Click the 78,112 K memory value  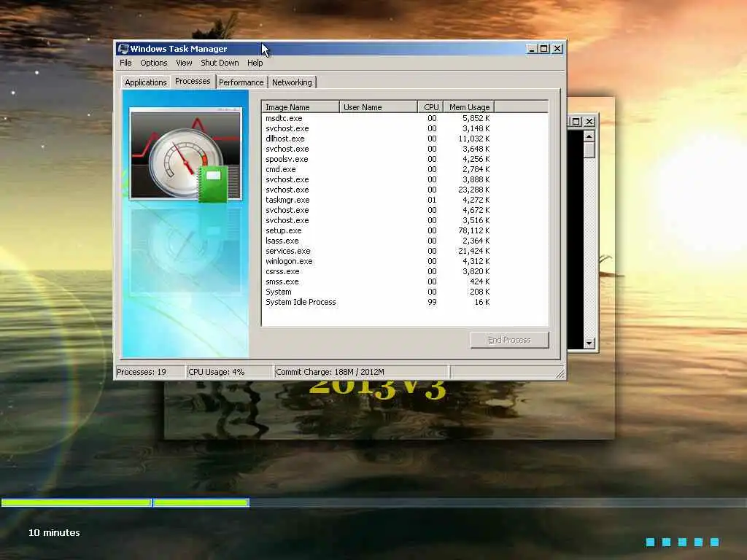tap(473, 230)
